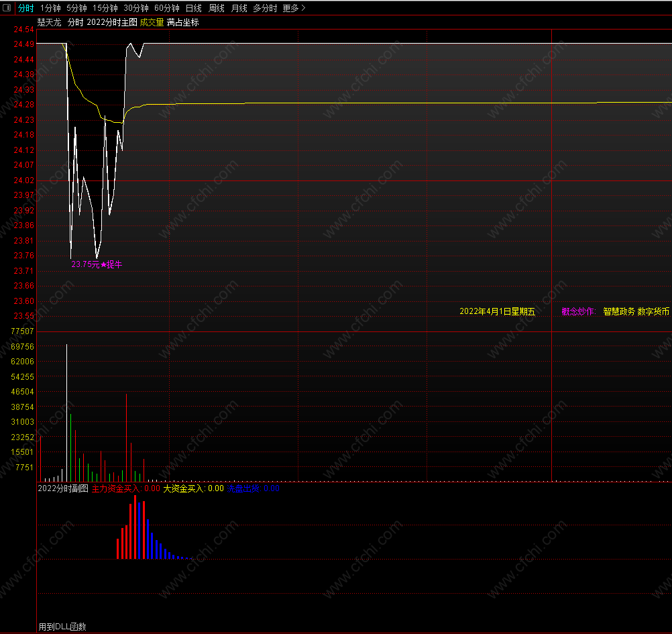Open the 周线 weekly chart tab
Viewport: 672px width, 634px height.
pos(217,8)
